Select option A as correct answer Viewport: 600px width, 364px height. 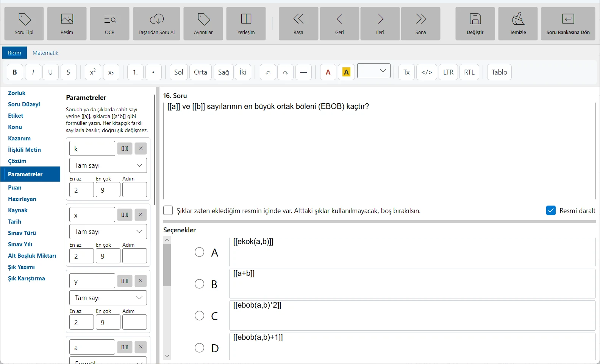(200, 252)
